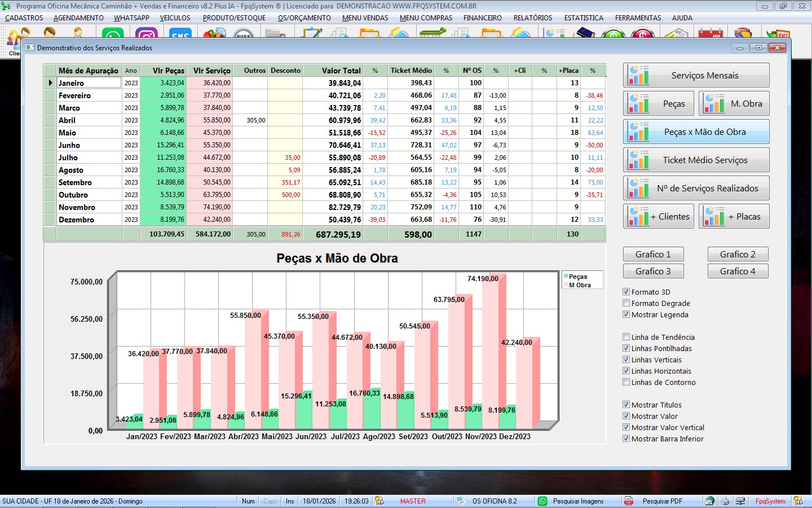This screenshot has width=812, height=508.
Task: Select the Janeiro month cell
Action: click(x=89, y=83)
